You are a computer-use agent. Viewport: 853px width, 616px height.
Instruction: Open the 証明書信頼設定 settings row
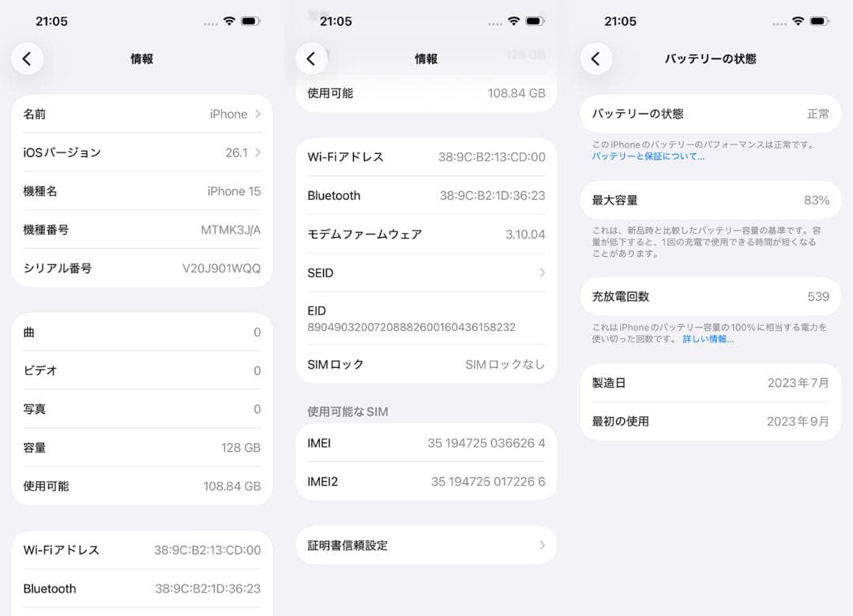[x=426, y=545]
